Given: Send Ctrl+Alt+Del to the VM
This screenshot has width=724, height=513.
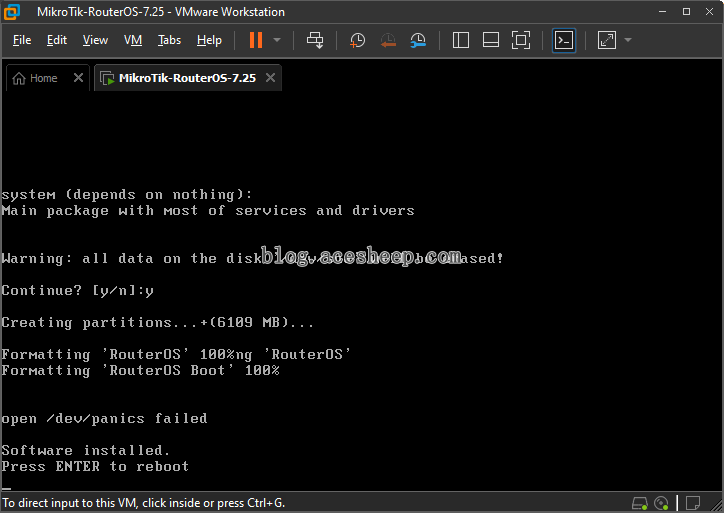Looking at the screenshot, I should pyautogui.click(x=315, y=40).
